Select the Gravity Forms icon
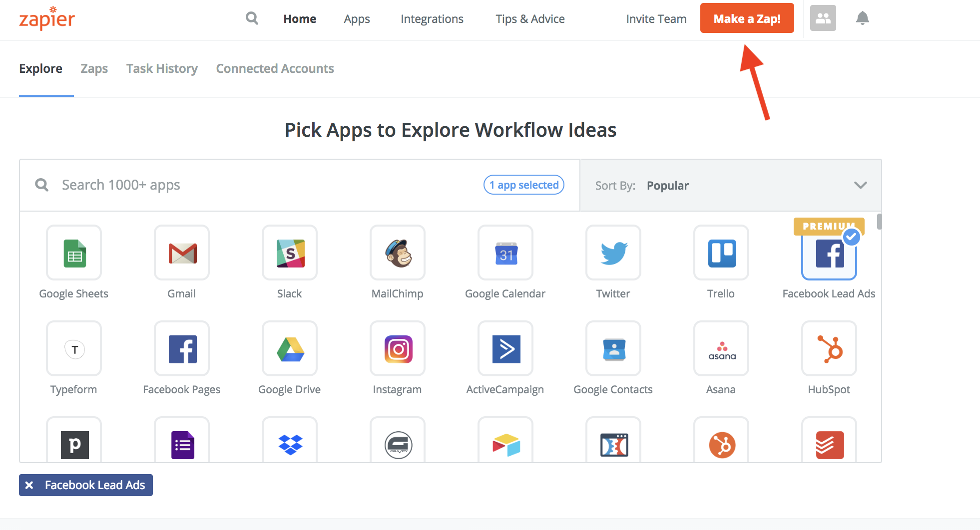 [398, 440]
